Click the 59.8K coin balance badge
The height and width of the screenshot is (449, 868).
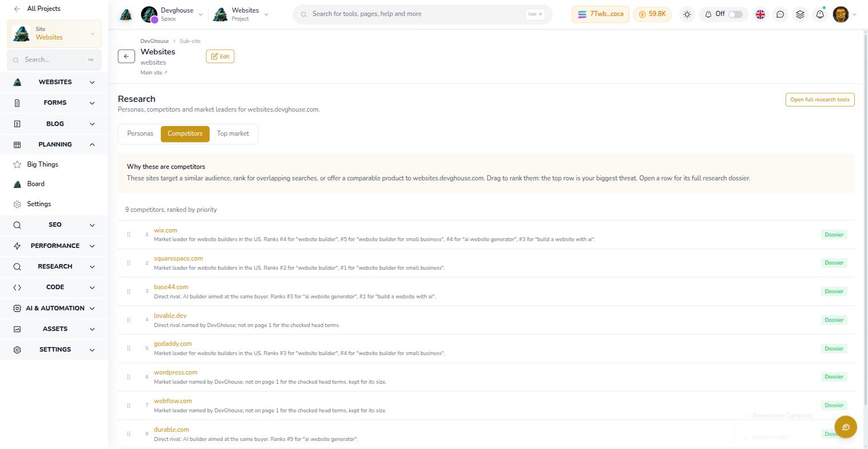point(652,14)
